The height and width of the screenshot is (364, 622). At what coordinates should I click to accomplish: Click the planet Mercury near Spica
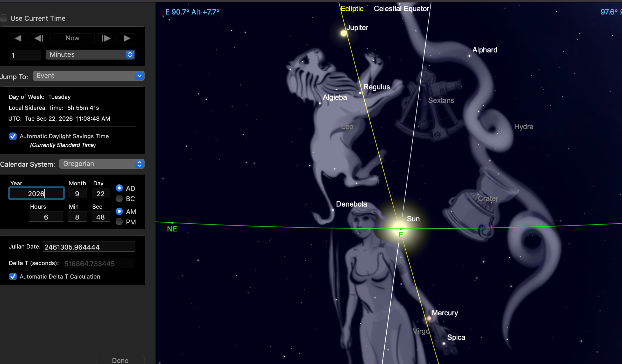point(429,318)
